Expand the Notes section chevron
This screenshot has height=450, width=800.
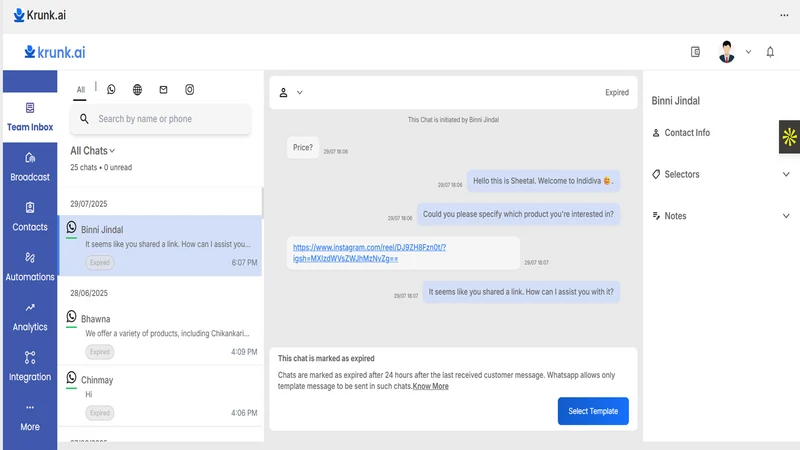tap(786, 216)
